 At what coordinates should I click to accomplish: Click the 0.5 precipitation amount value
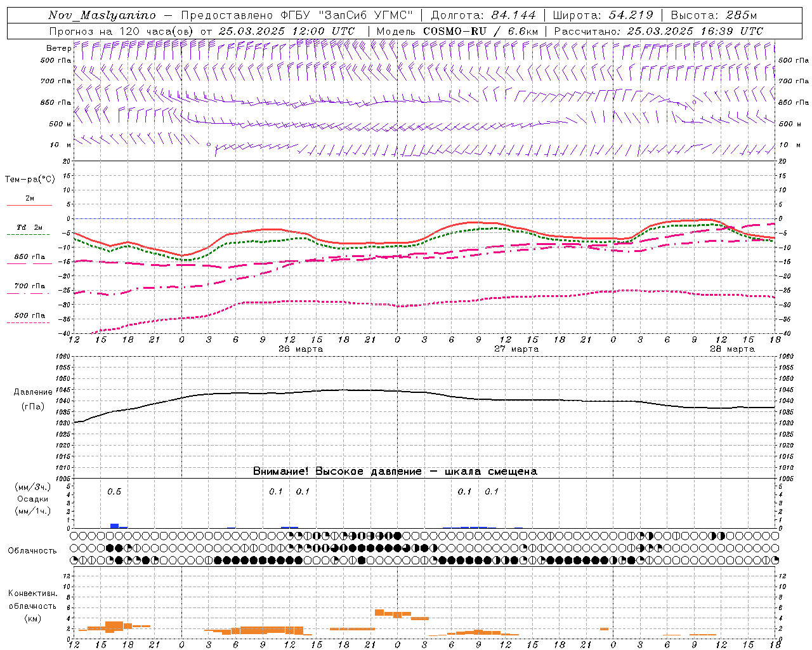[114, 491]
